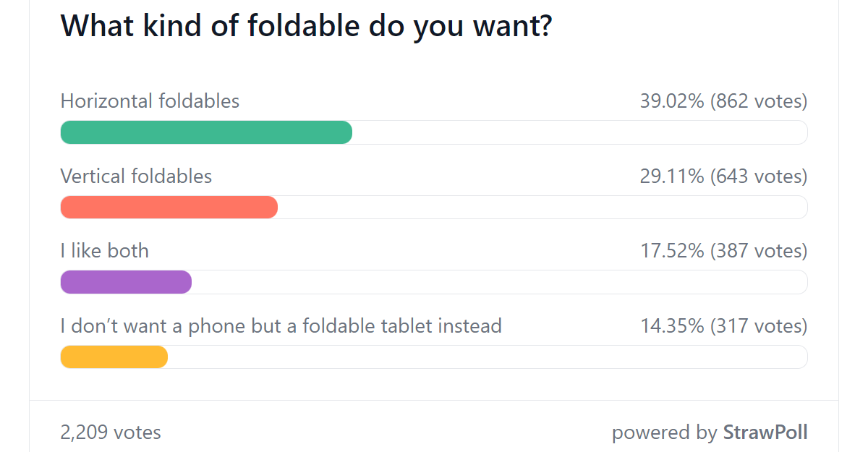The height and width of the screenshot is (452, 868).
Task: Open the StrawPoll link
Action: pos(765,432)
